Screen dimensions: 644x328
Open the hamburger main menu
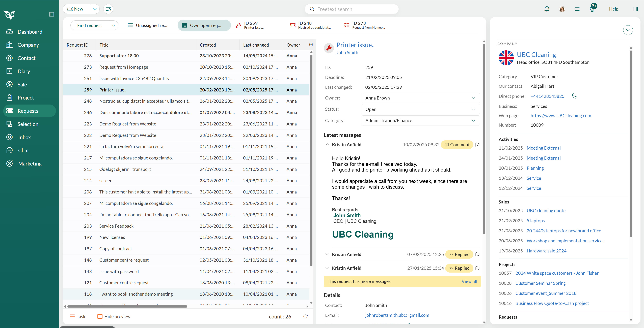click(577, 9)
